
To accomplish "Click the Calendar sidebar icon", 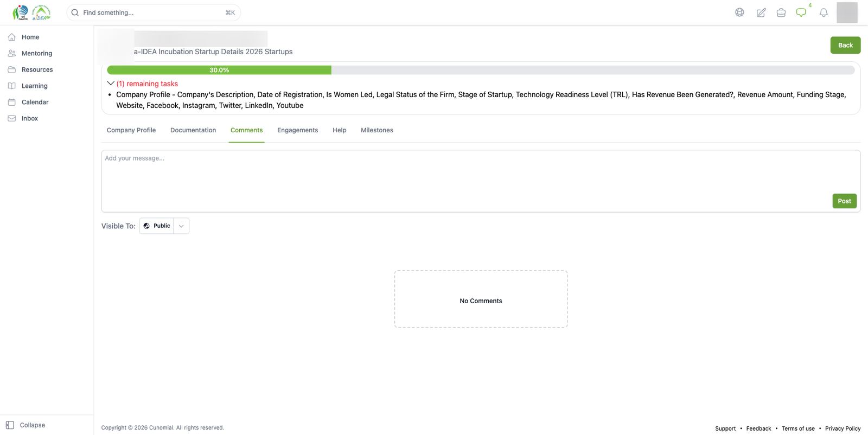I will pyautogui.click(x=12, y=102).
